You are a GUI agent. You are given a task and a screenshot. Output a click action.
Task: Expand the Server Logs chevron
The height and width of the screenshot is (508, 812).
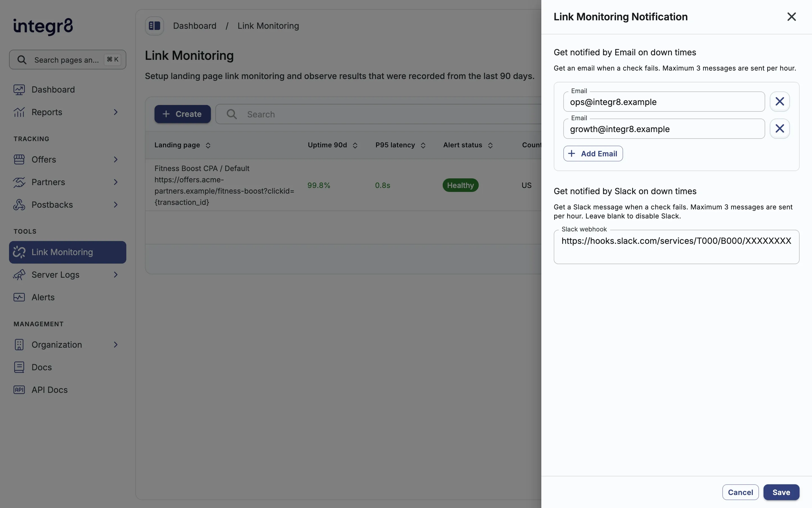tap(116, 275)
